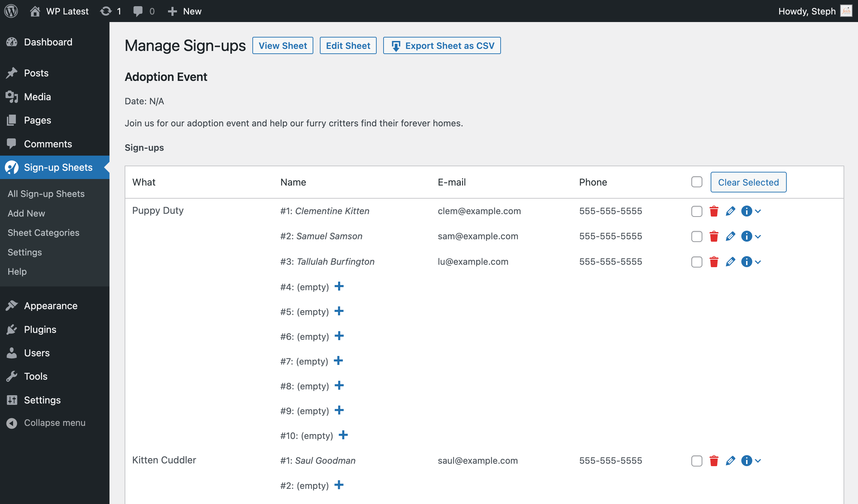
Task: Delete Saul Goodman's sign-up via trash icon
Action: pos(714,461)
